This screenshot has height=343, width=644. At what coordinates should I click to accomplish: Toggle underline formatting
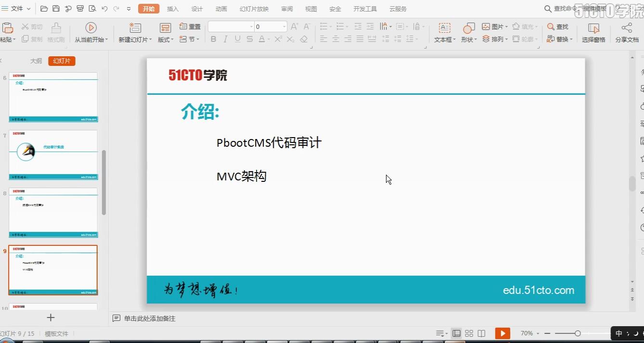point(237,39)
